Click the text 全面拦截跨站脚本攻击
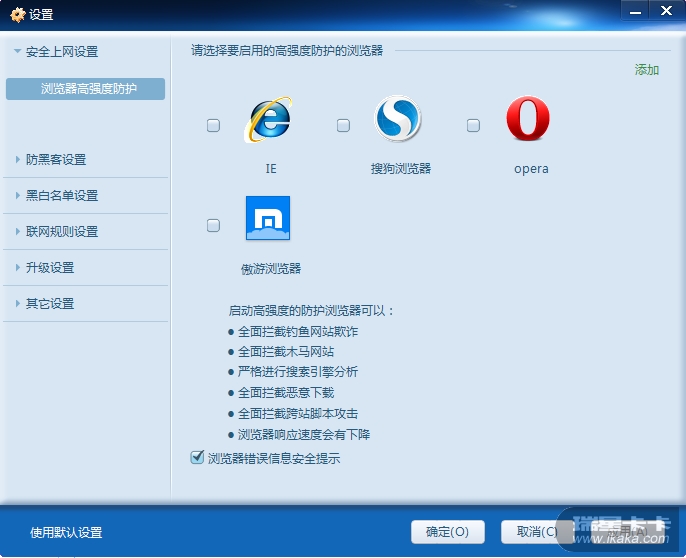Viewport: 686px width, 558px height. [x=298, y=414]
